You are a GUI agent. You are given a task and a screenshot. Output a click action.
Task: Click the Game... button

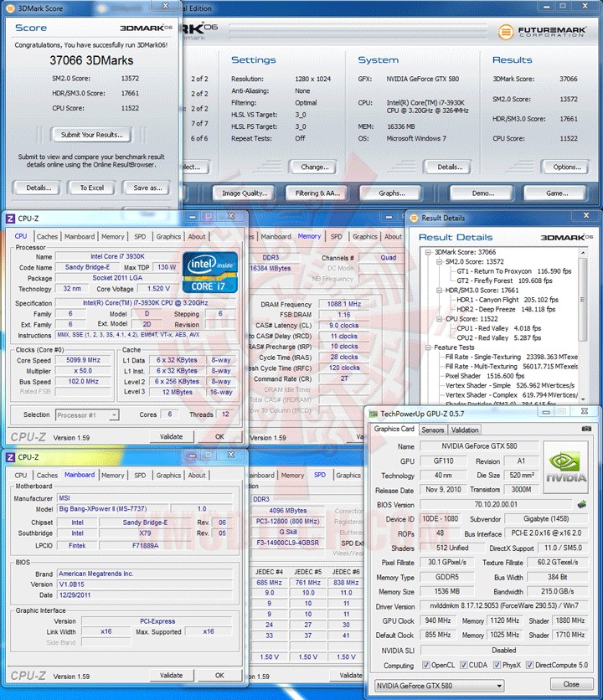pos(557,193)
